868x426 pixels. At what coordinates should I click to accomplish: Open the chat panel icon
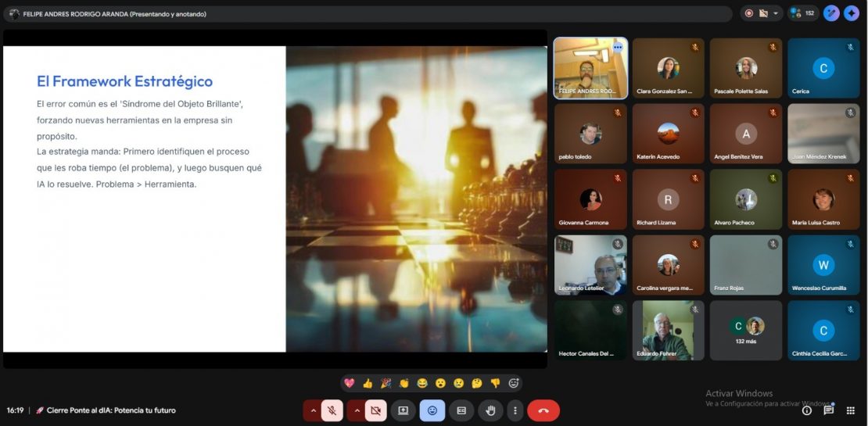(829, 410)
